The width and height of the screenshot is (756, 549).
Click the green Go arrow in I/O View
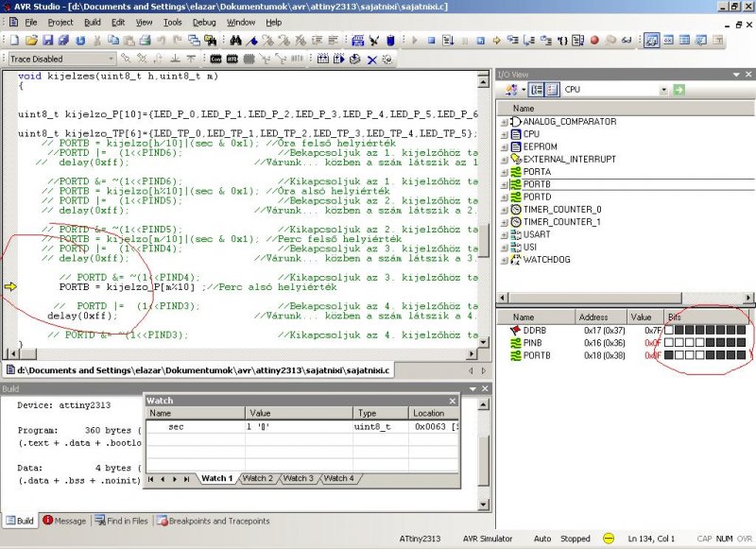click(x=679, y=90)
